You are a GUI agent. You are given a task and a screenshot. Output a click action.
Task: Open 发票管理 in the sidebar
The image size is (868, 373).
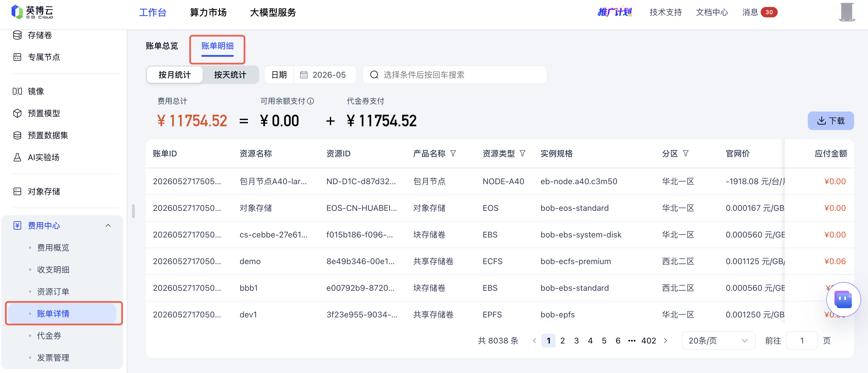pyautogui.click(x=53, y=357)
